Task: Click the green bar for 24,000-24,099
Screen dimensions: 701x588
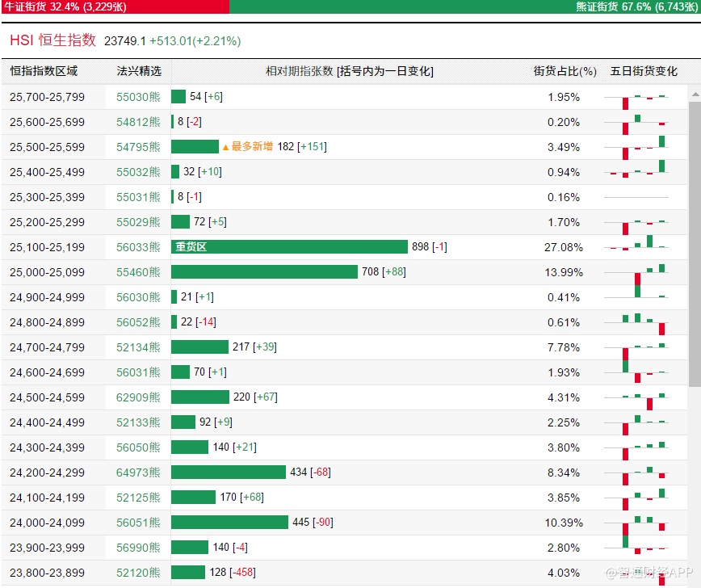Action: (x=230, y=523)
